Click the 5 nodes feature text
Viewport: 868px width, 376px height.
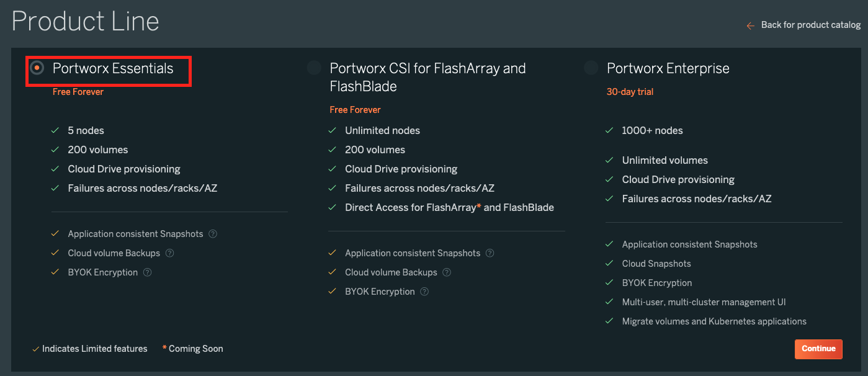pos(86,130)
